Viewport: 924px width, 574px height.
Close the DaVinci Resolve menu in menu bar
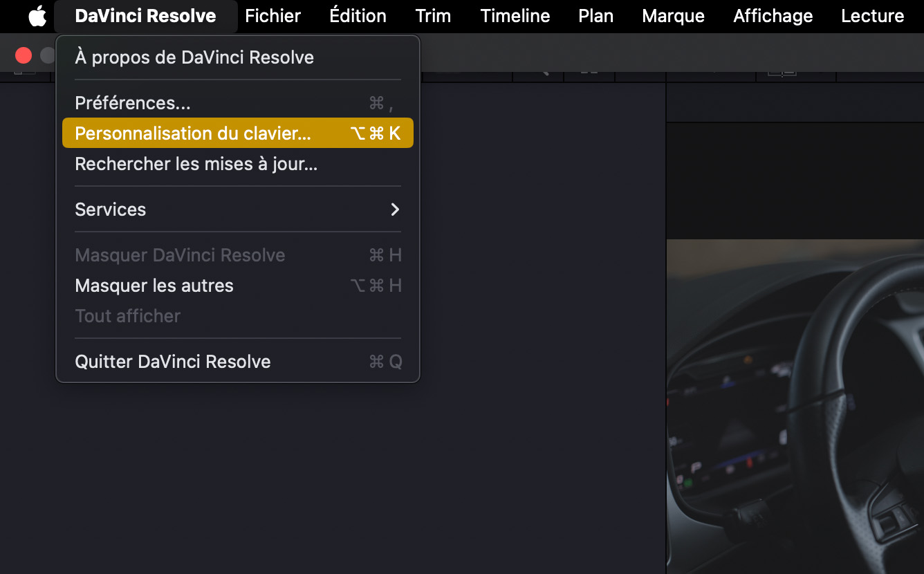click(145, 16)
